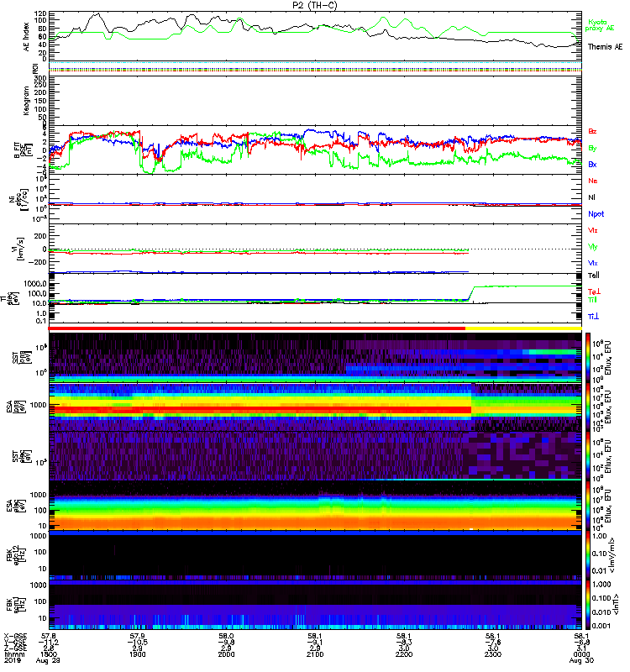This screenshot has width=630, height=672.
Task: Click the "ROI" axis label
Action: point(36,67)
